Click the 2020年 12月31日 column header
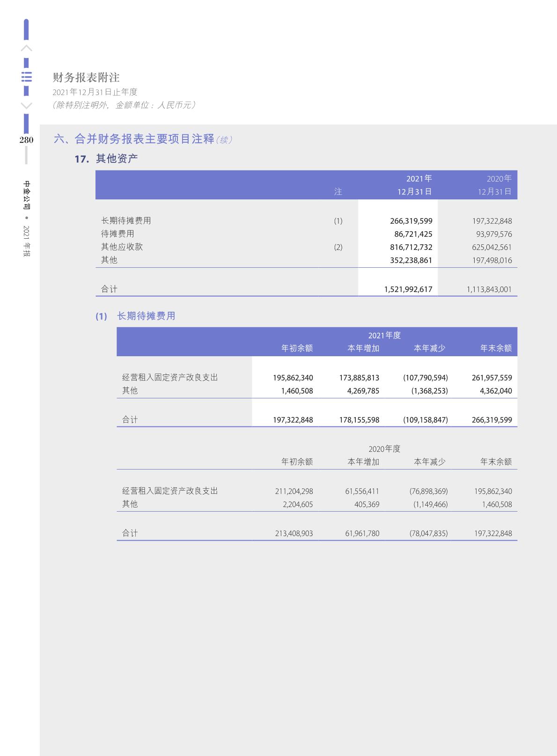The image size is (557, 756). (495, 185)
